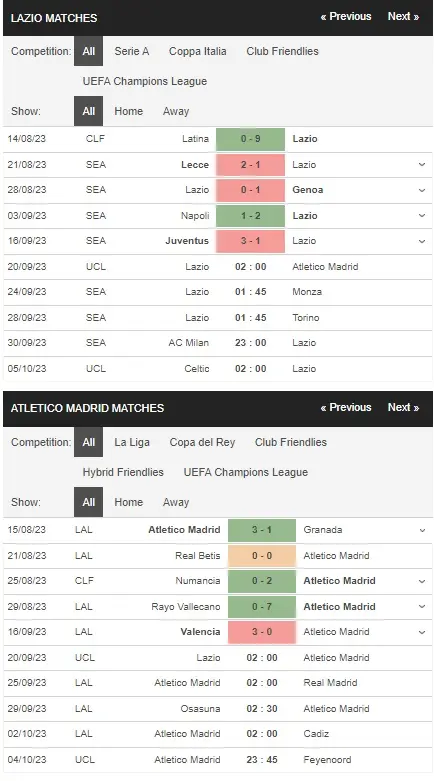
Task: Show only Away matches for Lazio
Action: click(176, 111)
